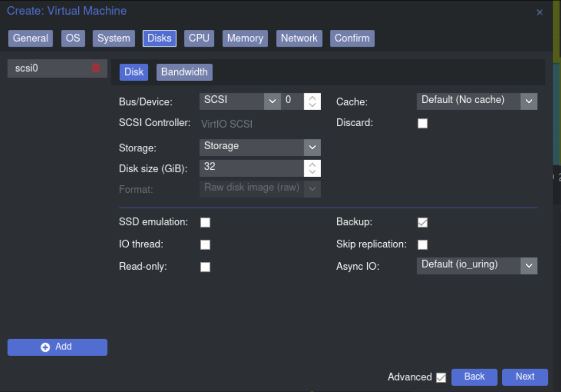
Task: Click the Next button
Action: pyautogui.click(x=525, y=377)
